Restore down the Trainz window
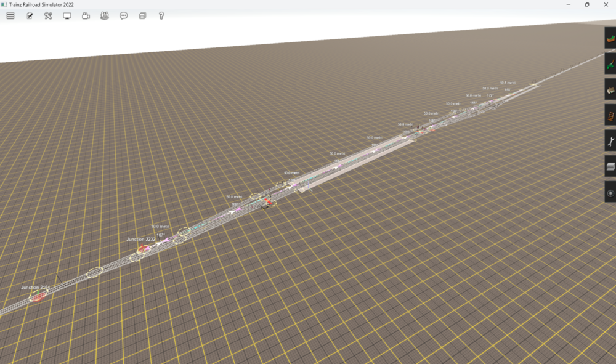The width and height of the screenshot is (616, 364). tap(587, 4)
